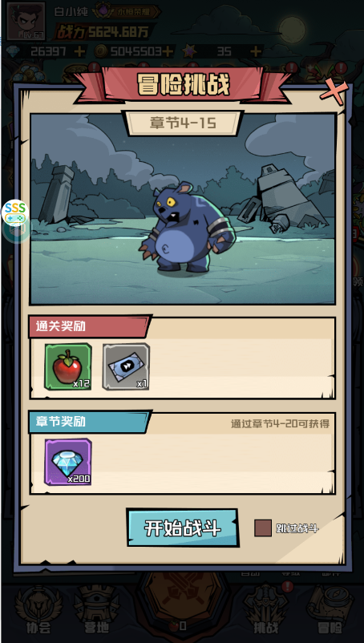Close the 冒险挑战 popup with the X

[334, 92]
